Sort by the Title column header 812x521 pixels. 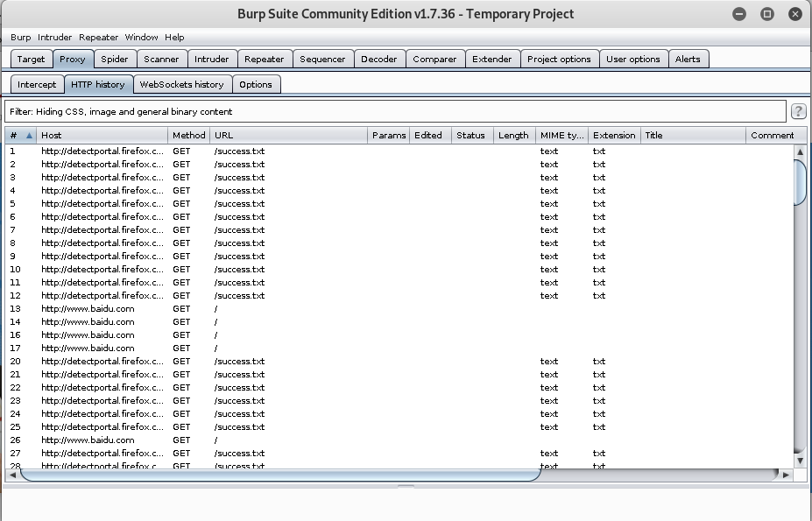point(694,135)
